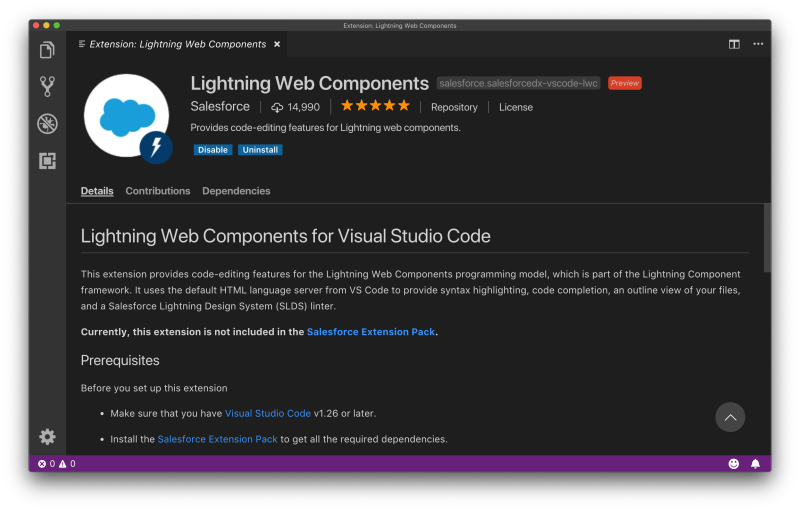The image size is (800, 510).
Task: Click the Salesforce cloud extension logo
Action: point(127,117)
